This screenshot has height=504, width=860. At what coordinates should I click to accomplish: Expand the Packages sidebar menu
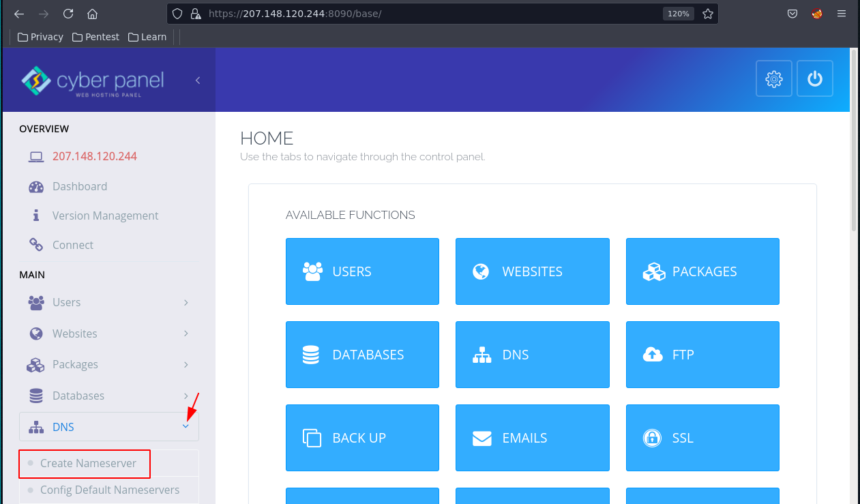(109, 365)
